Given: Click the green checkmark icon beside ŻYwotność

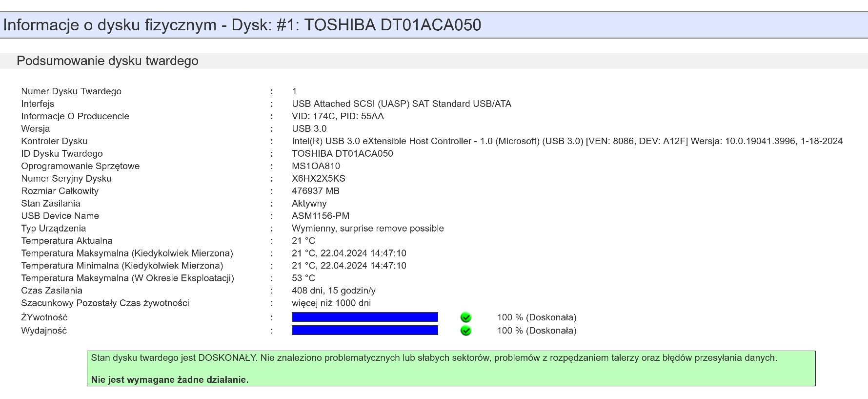Looking at the screenshot, I should (x=466, y=317).
